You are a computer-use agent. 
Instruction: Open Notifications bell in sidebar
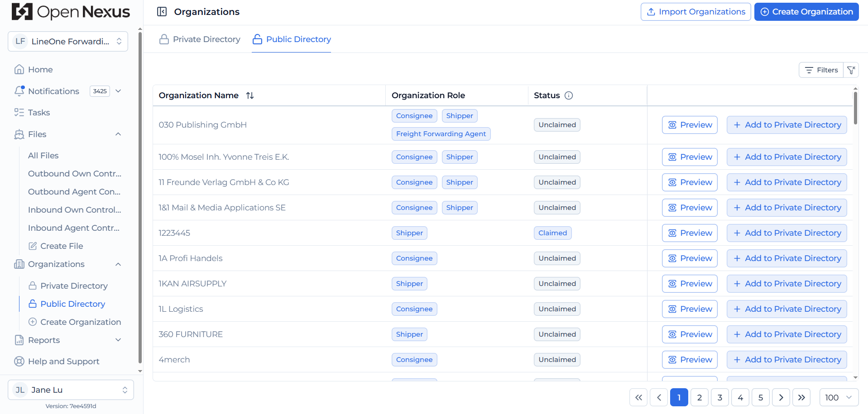click(x=19, y=91)
